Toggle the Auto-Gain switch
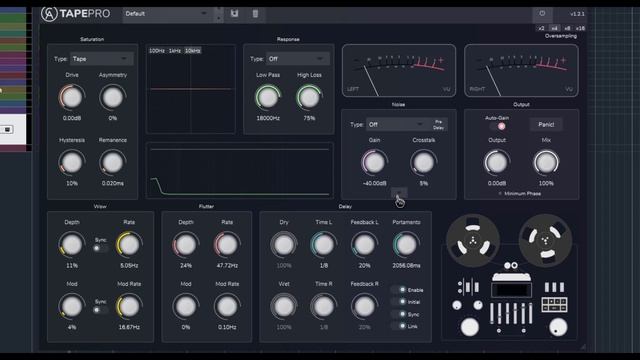This screenshot has height=360, width=640. point(498,127)
